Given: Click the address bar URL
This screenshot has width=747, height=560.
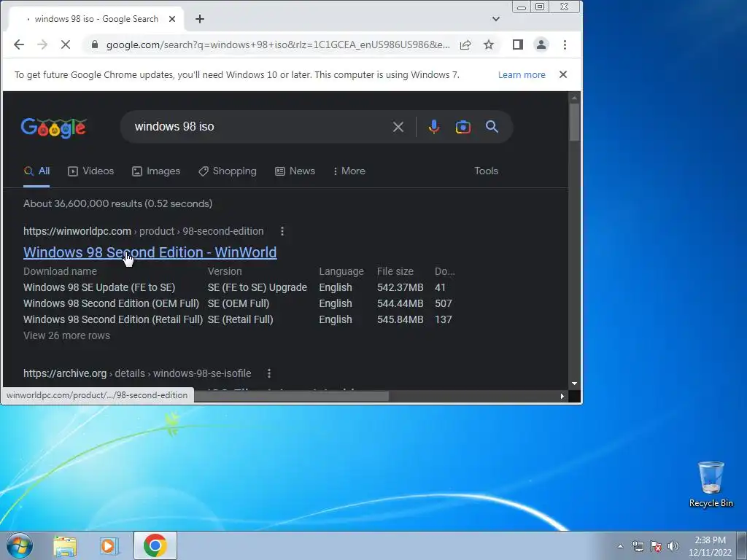Looking at the screenshot, I should point(278,44).
